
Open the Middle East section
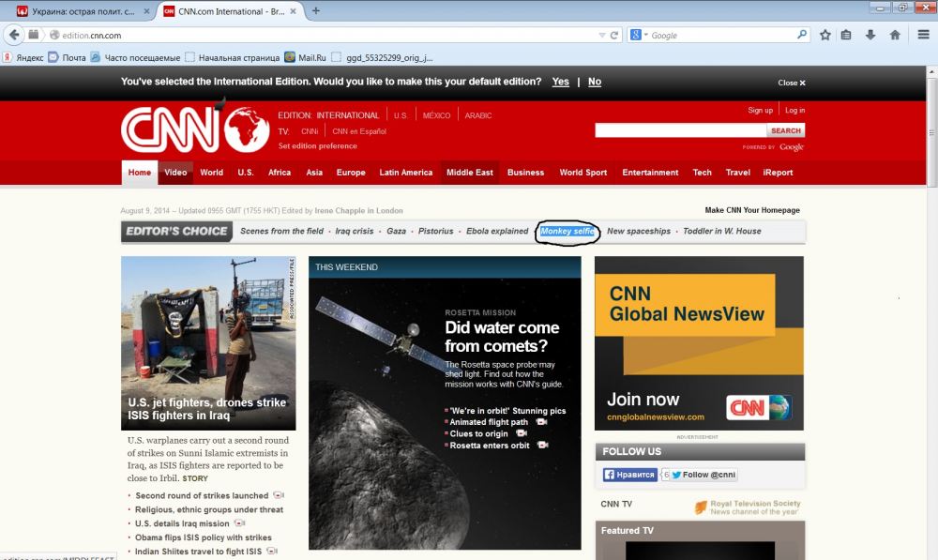[470, 173]
